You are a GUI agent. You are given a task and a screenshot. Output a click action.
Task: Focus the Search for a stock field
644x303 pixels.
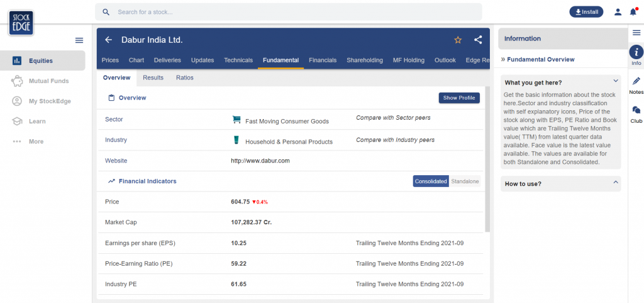tap(288, 12)
